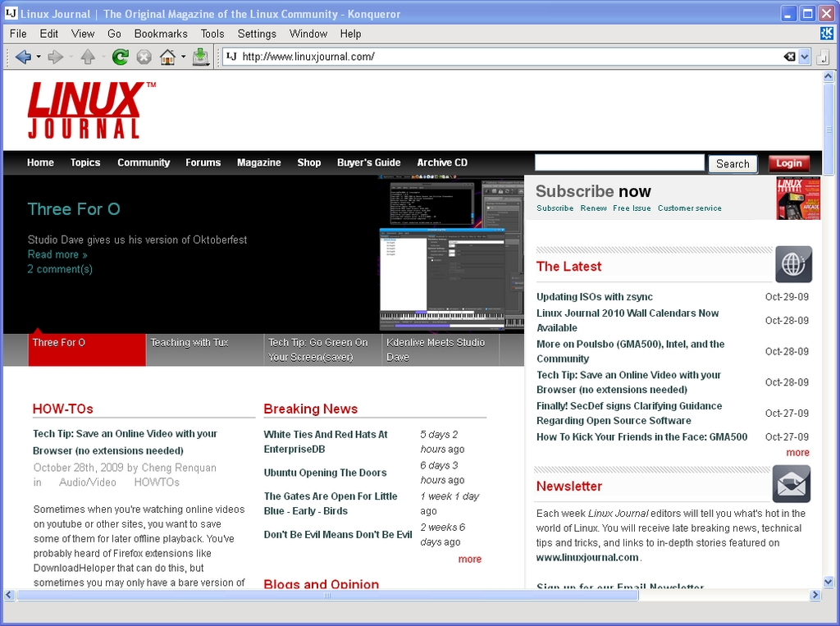Screen dimensions: 840x626
Task: Click the globe icon beside The Latest
Action: (x=793, y=264)
